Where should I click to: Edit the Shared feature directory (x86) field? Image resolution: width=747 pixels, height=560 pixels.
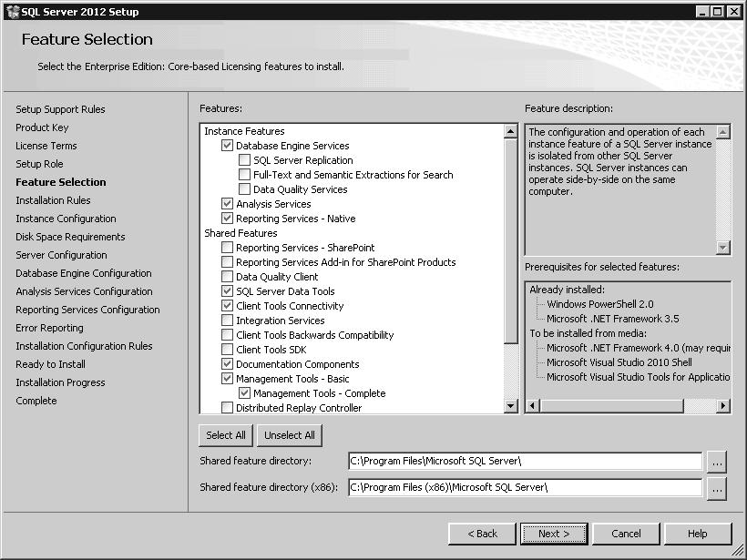[525, 487]
